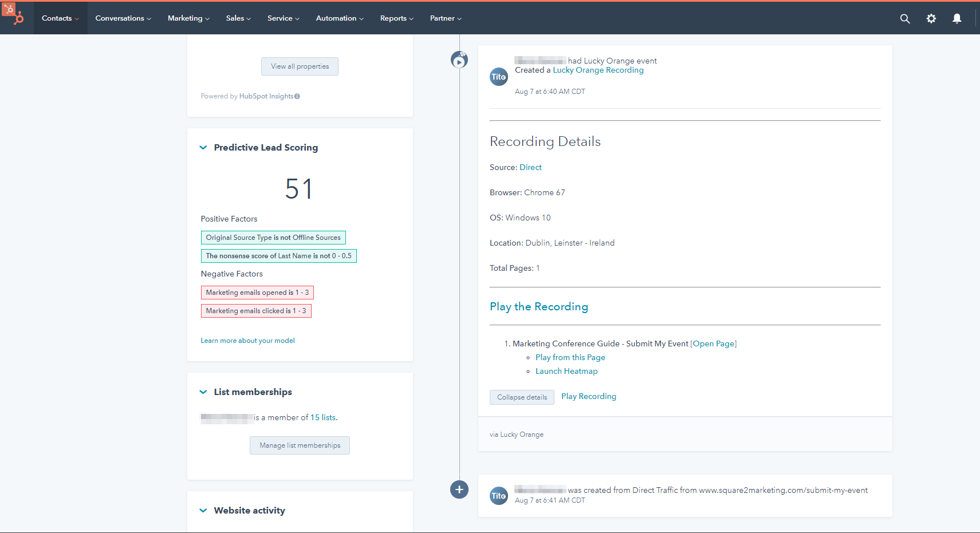
Task: Open the Automation menu
Action: (340, 18)
